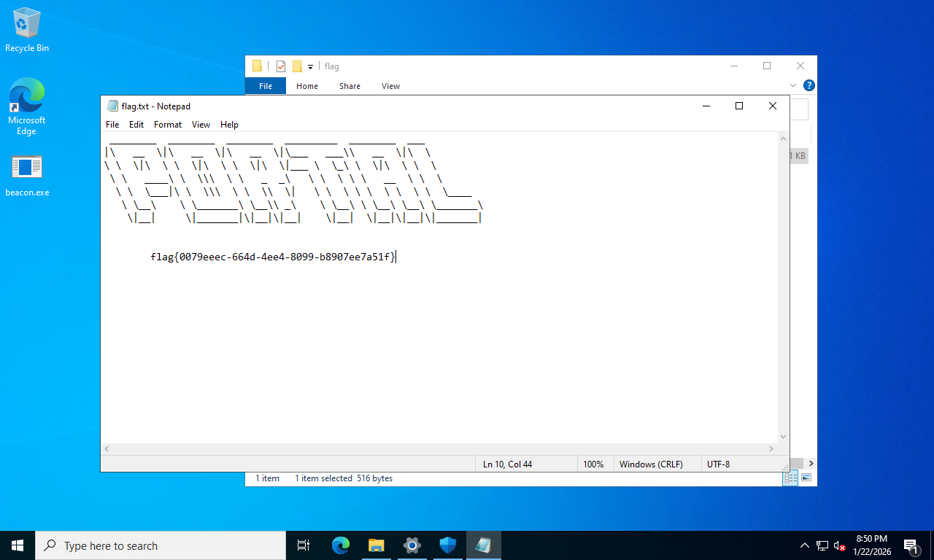Viewport: 934px width, 560px height.
Task: Switch Explorer to details view
Action: (x=791, y=478)
